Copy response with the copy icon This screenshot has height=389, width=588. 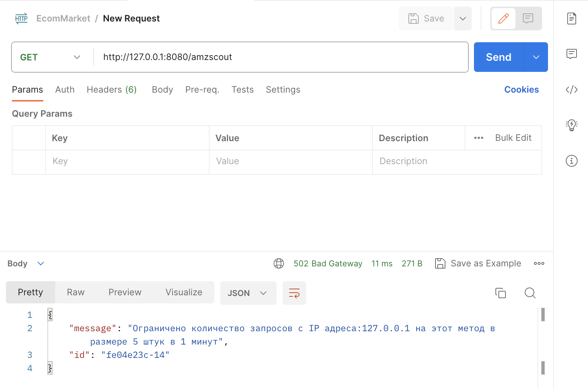coord(501,293)
